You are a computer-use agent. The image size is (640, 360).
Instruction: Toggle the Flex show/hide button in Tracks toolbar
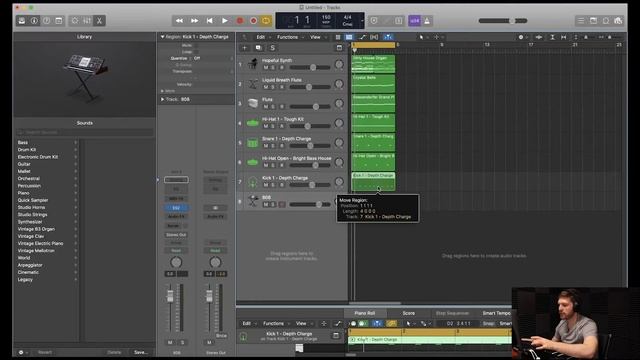pyautogui.click(x=374, y=37)
